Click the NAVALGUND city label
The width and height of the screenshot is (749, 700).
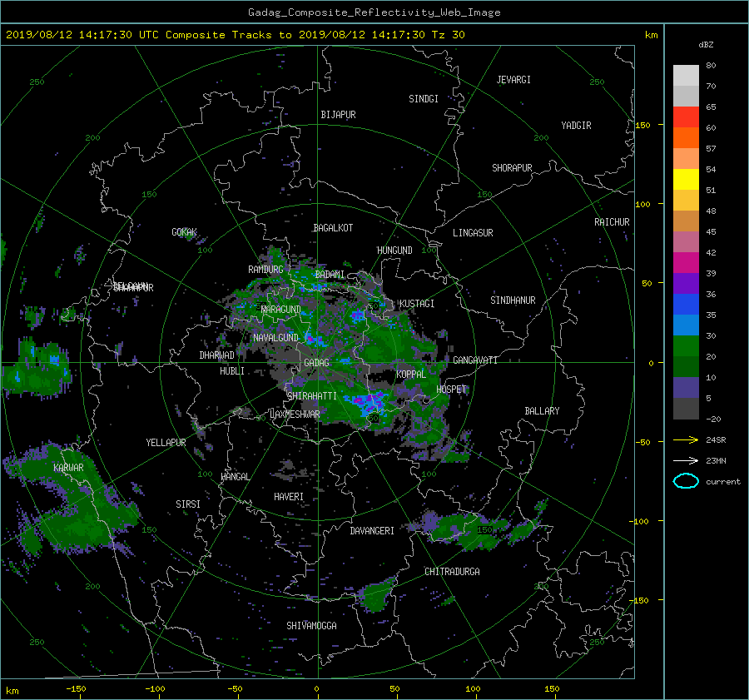click(x=275, y=338)
